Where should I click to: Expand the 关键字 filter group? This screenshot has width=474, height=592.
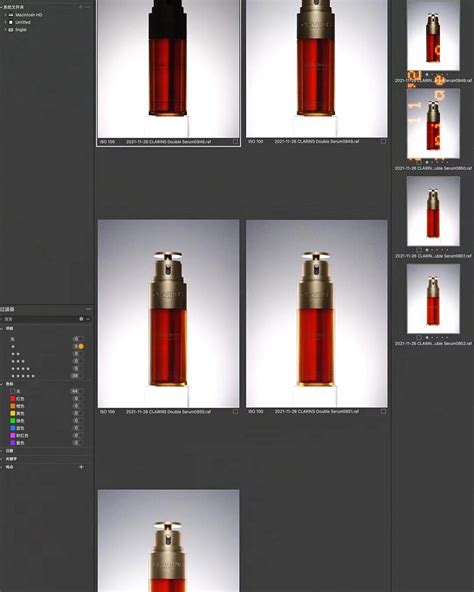click(2, 459)
